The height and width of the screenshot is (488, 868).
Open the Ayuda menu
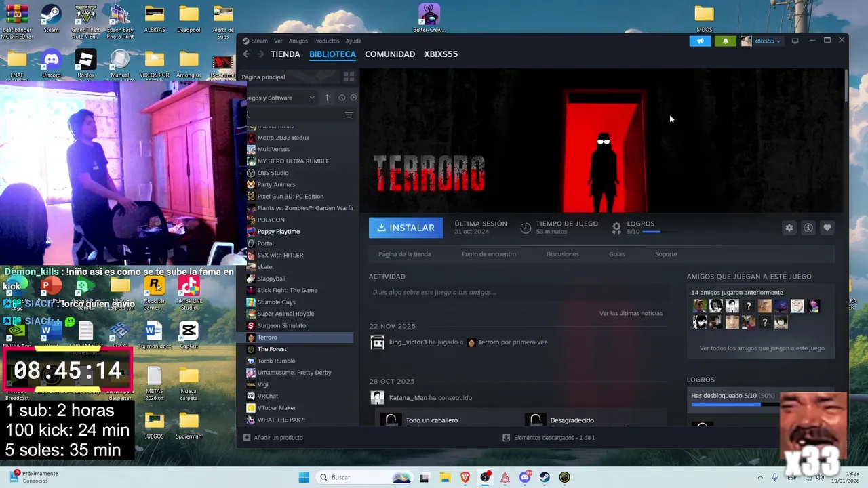(x=353, y=41)
